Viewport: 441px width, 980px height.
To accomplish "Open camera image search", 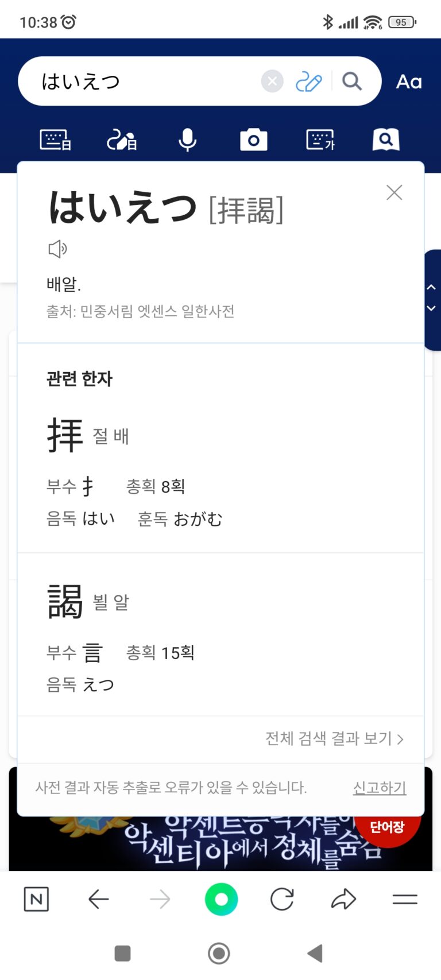I will click(x=253, y=140).
